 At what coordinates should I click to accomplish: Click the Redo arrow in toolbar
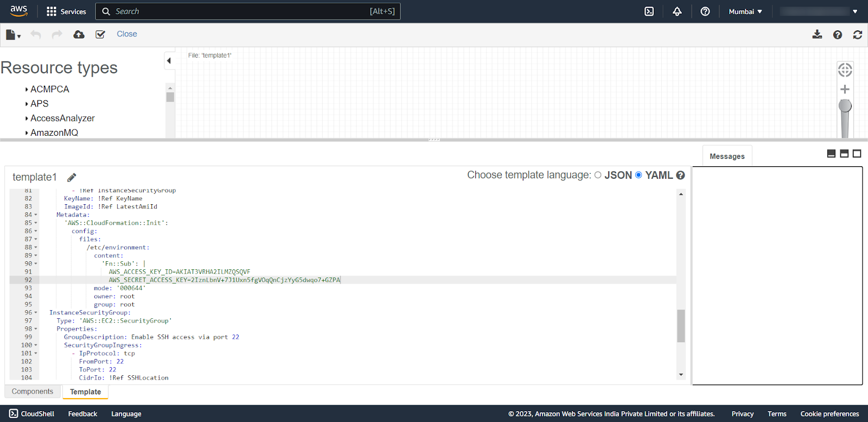coord(57,34)
